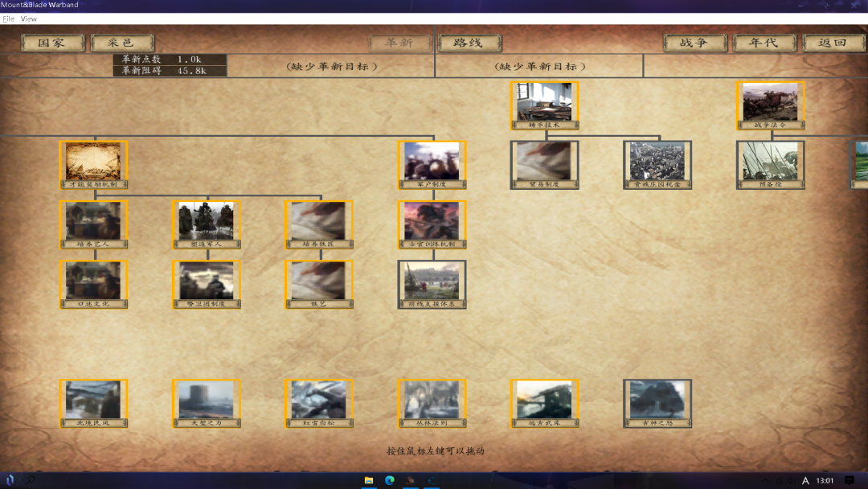Viewport: 868px width, 489px height.
Task: Click the 年代 button
Action: [764, 43]
